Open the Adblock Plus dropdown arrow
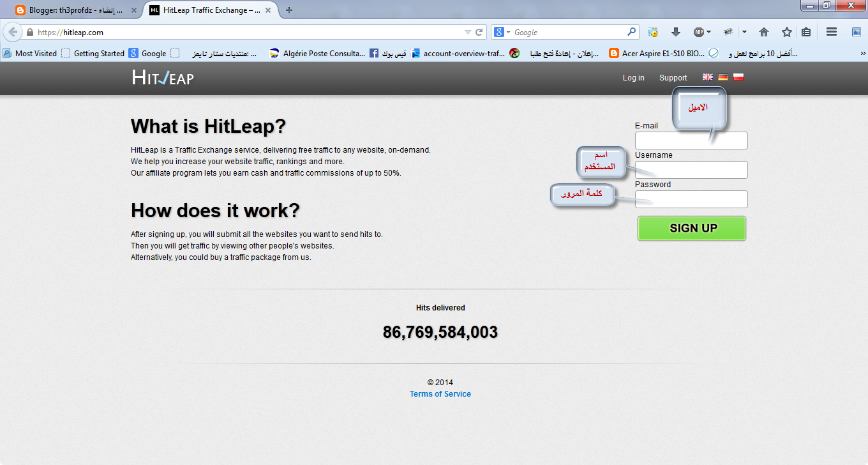868x465 pixels. (x=709, y=32)
